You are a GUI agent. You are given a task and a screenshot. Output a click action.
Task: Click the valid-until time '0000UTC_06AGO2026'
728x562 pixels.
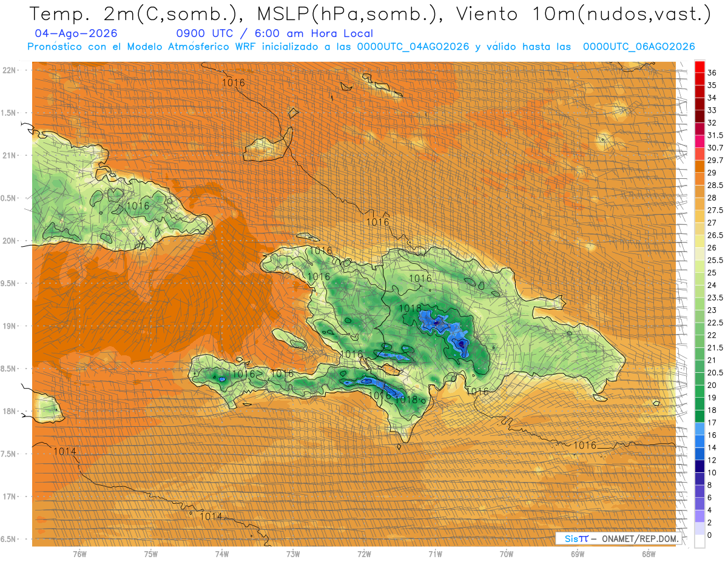(639, 47)
